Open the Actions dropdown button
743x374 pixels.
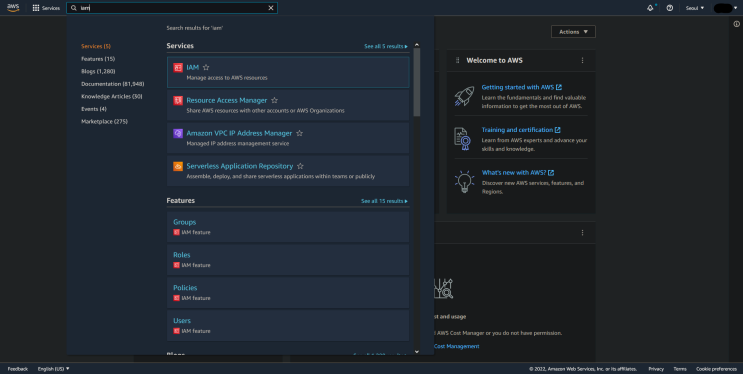[573, 32]
